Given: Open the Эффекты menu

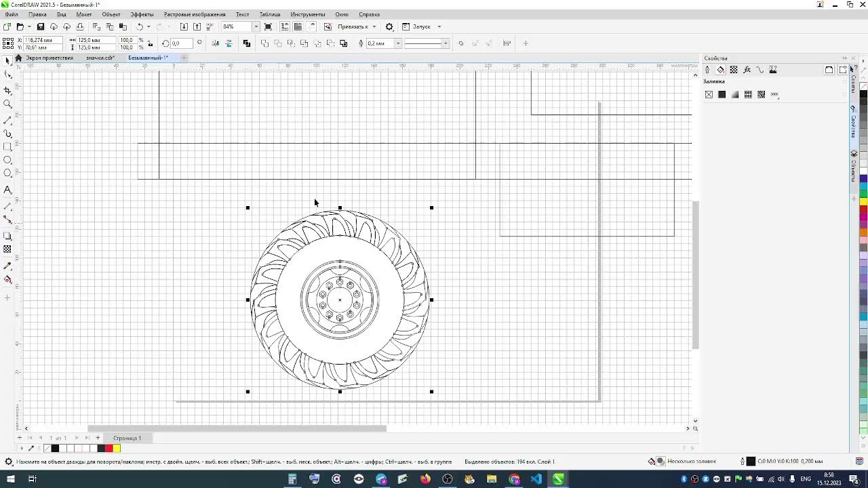Looking at the screenshot, I should [142, 14].
